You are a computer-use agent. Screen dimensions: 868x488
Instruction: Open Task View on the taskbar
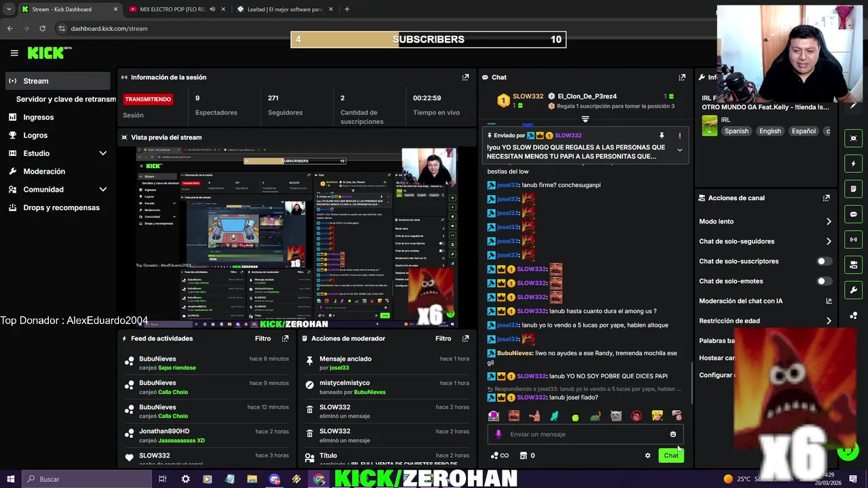coord(163,479)
